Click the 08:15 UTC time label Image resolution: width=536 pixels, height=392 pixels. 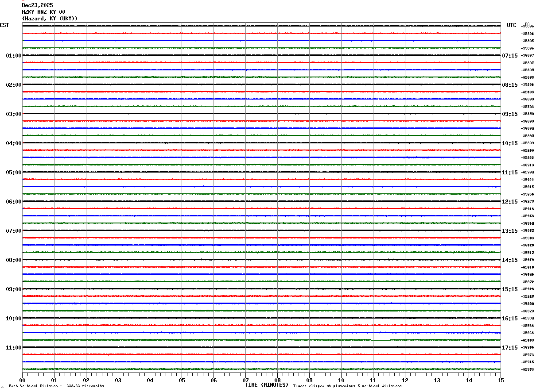pos(510,85)
